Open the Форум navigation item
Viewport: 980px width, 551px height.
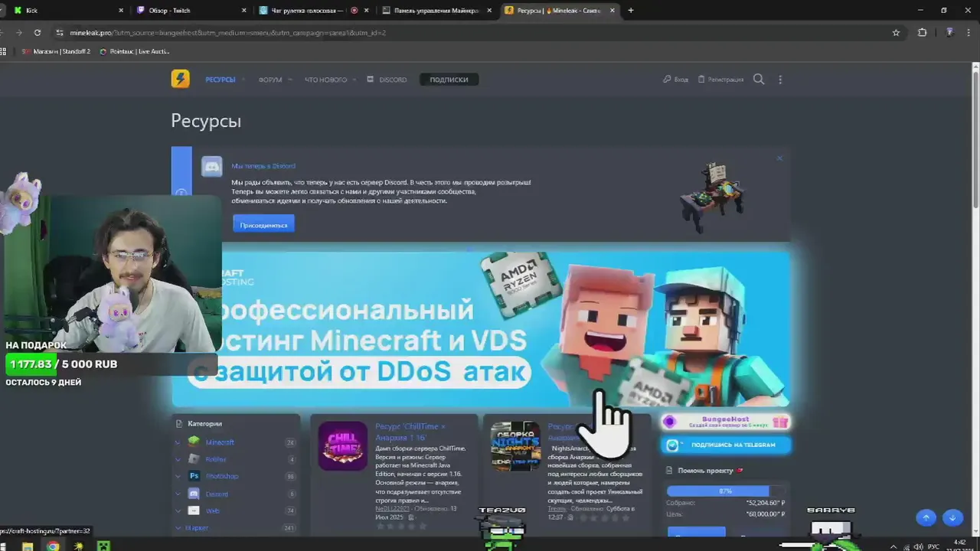[x=269, y=80]
